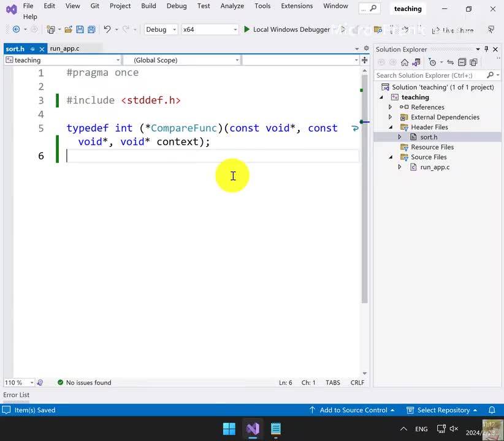
Task: Click Sync with Active Document icon
Action: (x=450, y=62)
